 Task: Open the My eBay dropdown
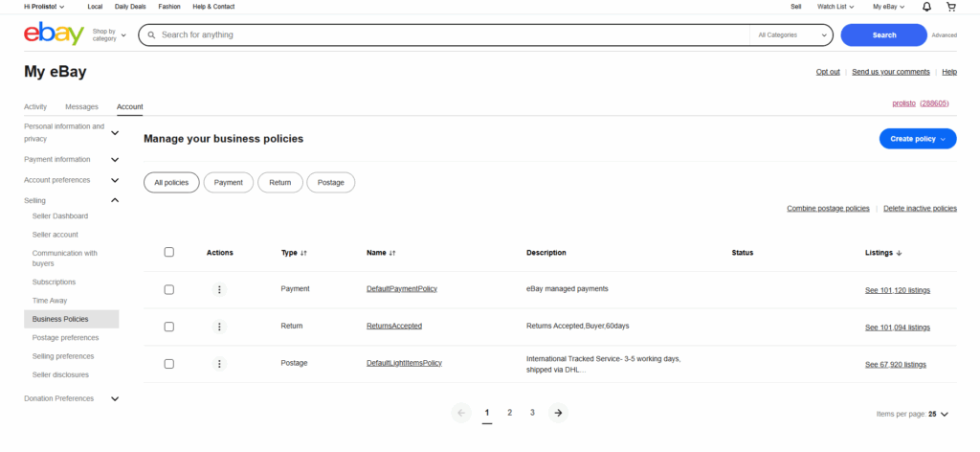(x=889, y=7)
